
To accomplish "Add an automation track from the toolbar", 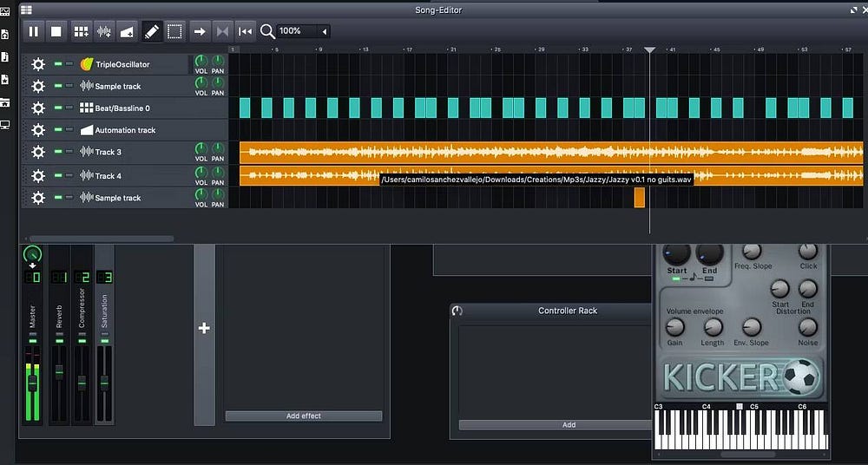I will [127, 31].
